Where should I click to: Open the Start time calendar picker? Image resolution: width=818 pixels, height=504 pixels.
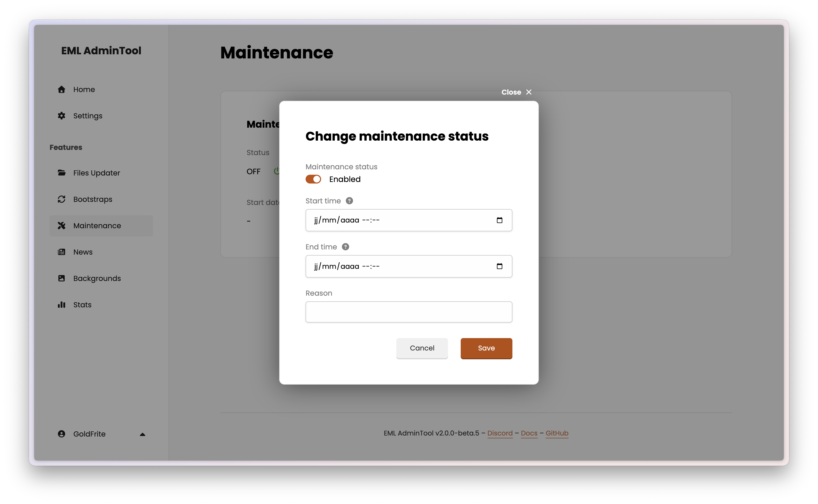click(500, 220)
